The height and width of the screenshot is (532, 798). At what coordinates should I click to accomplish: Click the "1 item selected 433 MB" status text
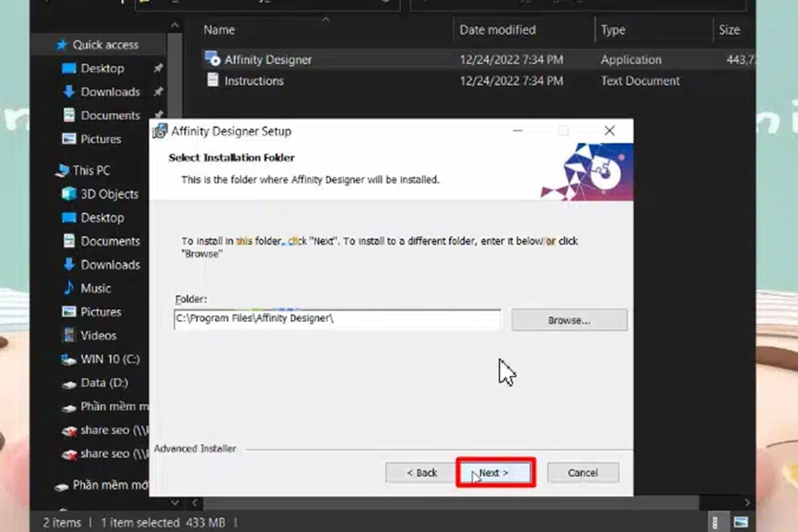[163, 523]
